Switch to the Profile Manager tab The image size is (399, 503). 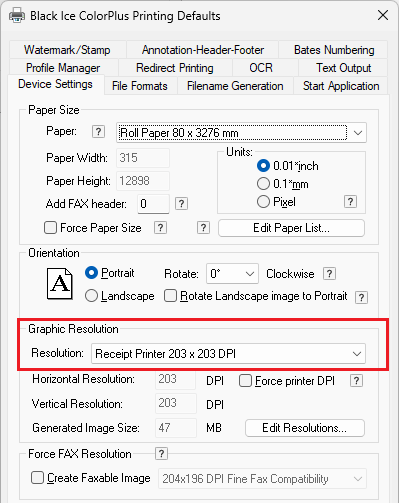63,68
